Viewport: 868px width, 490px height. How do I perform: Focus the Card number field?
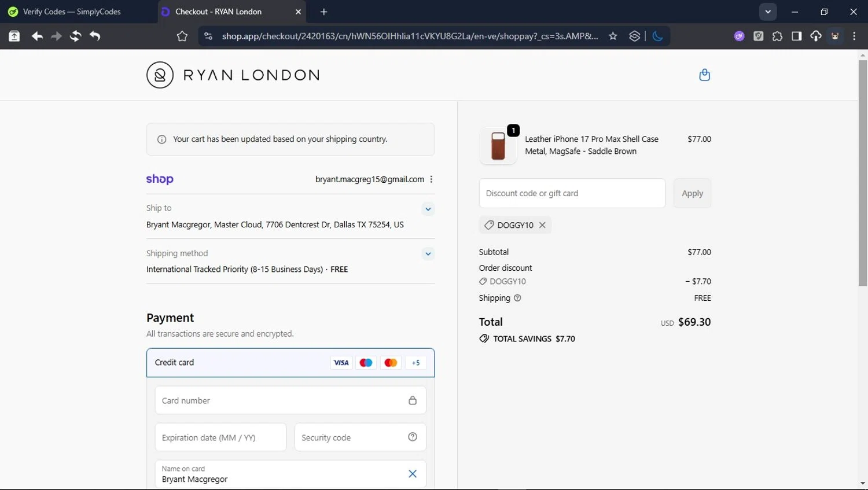[290, 400]
